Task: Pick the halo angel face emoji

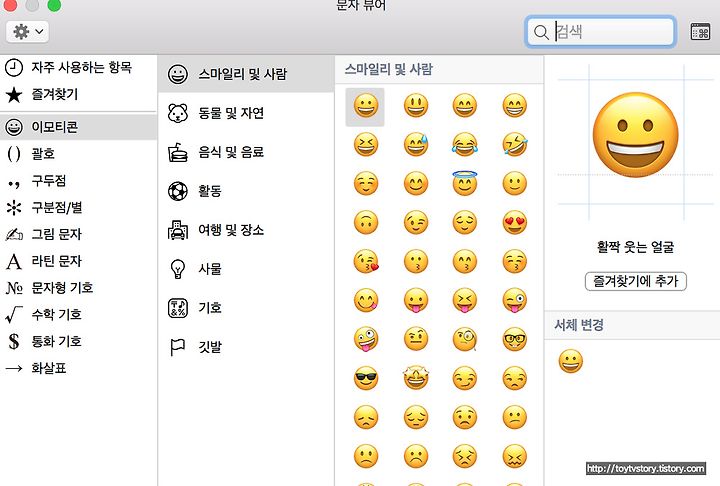Action: coord(465,183)
